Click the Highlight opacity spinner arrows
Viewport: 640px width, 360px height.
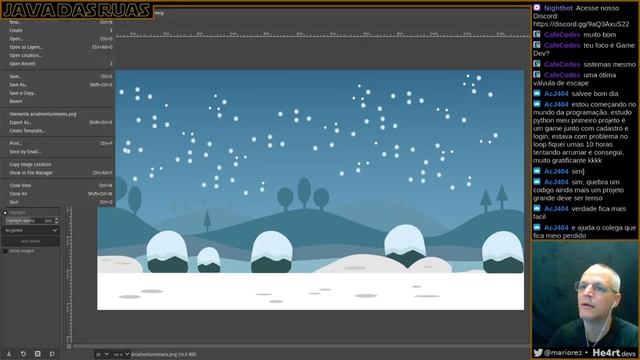(x=56, y=221)
